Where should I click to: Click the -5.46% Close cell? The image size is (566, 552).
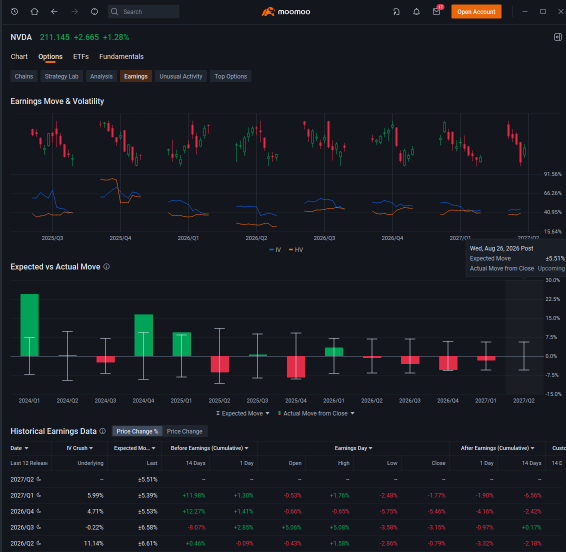point(436,511)
